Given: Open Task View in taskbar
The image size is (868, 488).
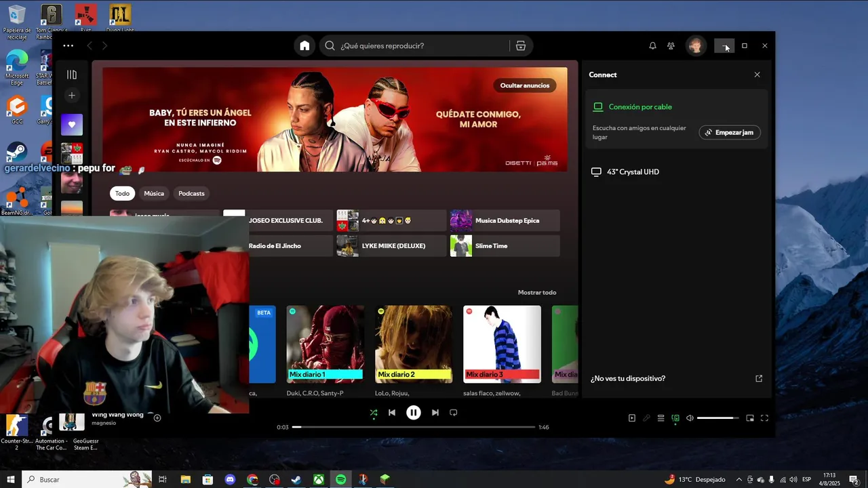Looking at the screenshot, I should pos(163,479).
